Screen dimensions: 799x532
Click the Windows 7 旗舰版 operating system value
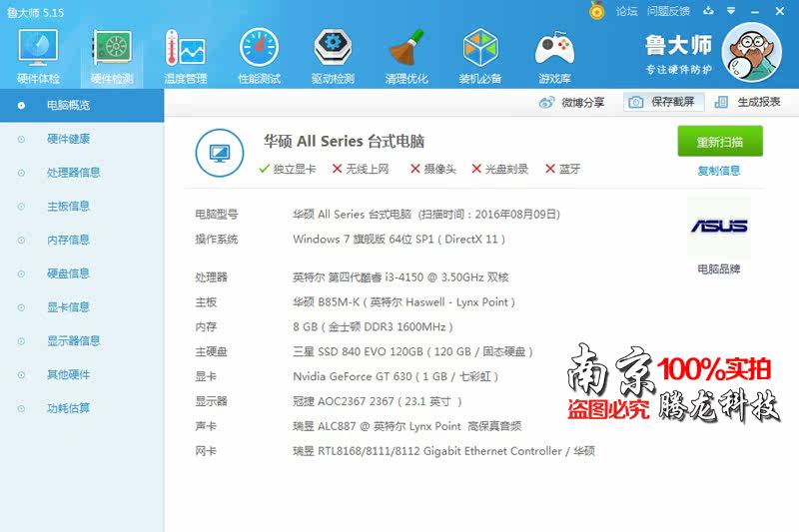[399, 240]
